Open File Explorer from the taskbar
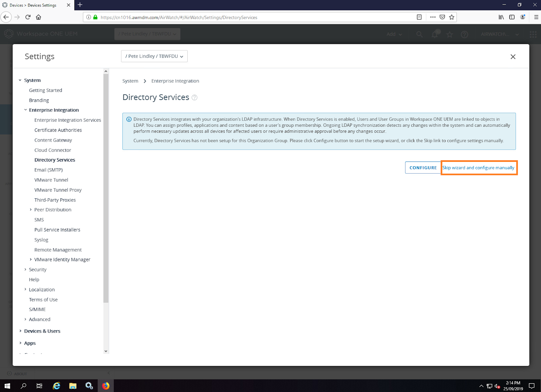The image size is (541, 392). pos(73,386)
